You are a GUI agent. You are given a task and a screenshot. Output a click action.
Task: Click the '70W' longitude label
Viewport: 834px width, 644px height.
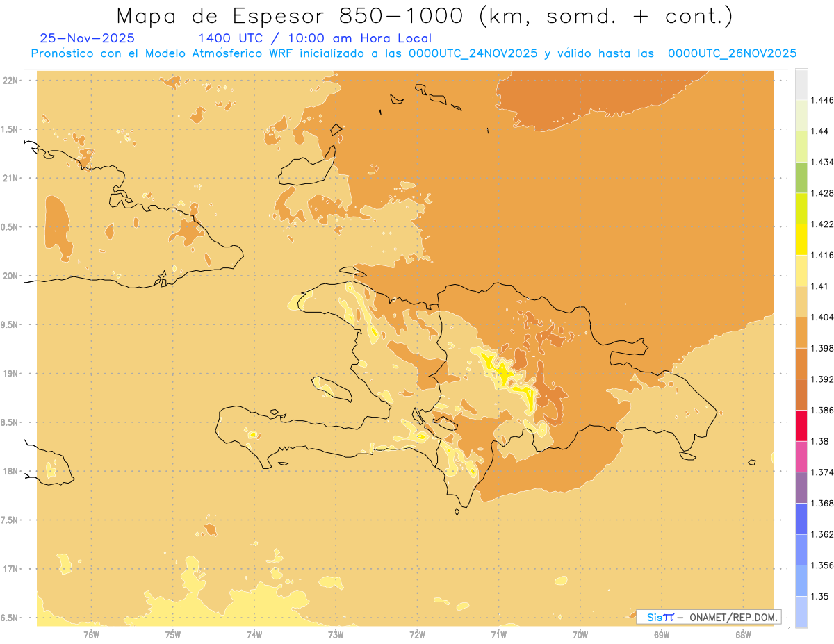click(580, 634)
